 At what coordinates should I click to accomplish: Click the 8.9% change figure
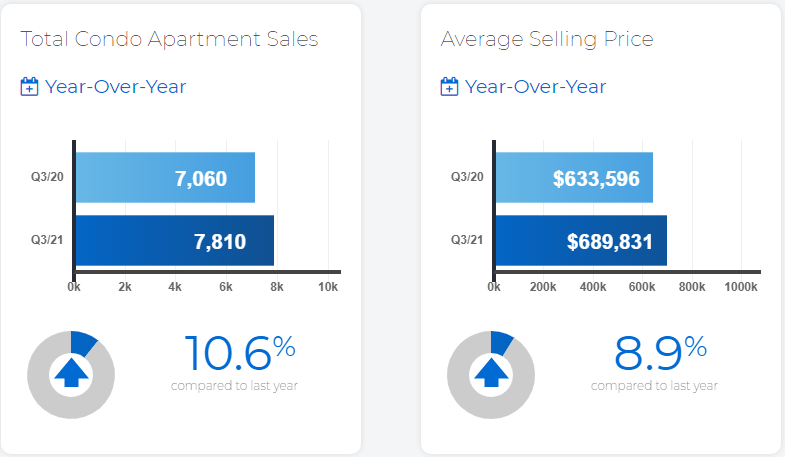[x=660, y=353]
